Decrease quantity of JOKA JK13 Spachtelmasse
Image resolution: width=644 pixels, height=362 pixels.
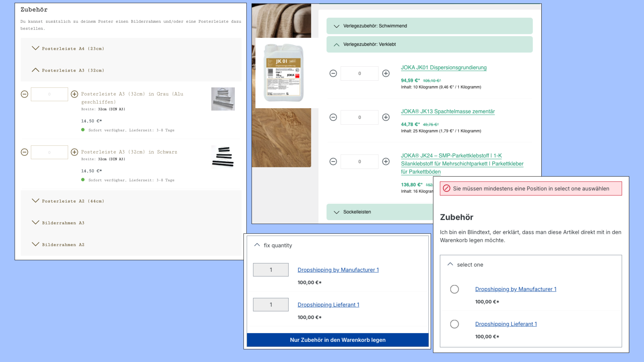pyautogui.click(x=333, y=117)
